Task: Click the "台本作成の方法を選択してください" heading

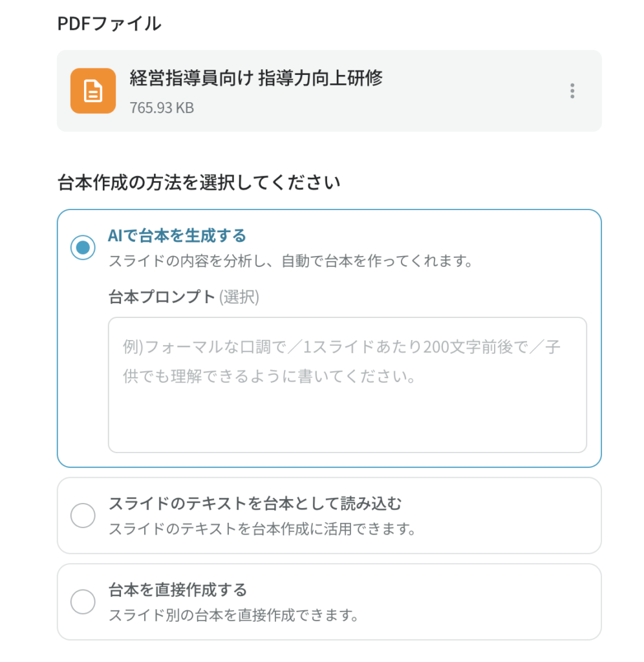Action: [199, 183]
